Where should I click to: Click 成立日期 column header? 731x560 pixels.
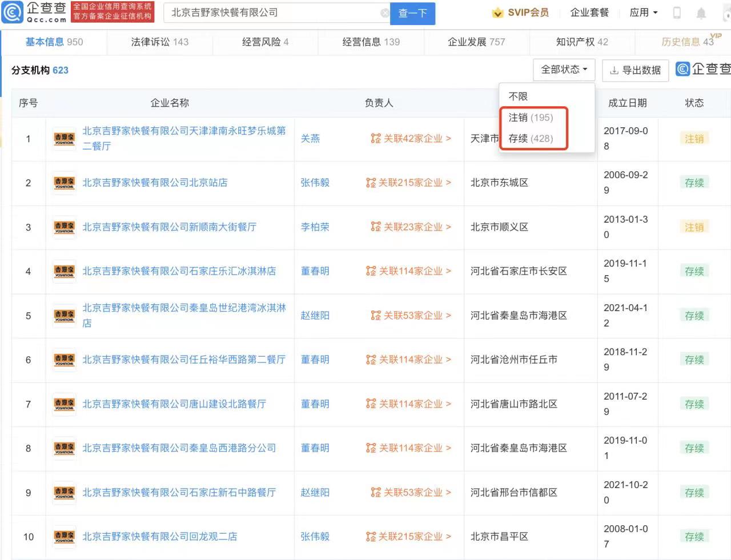(x=627, y=103)
